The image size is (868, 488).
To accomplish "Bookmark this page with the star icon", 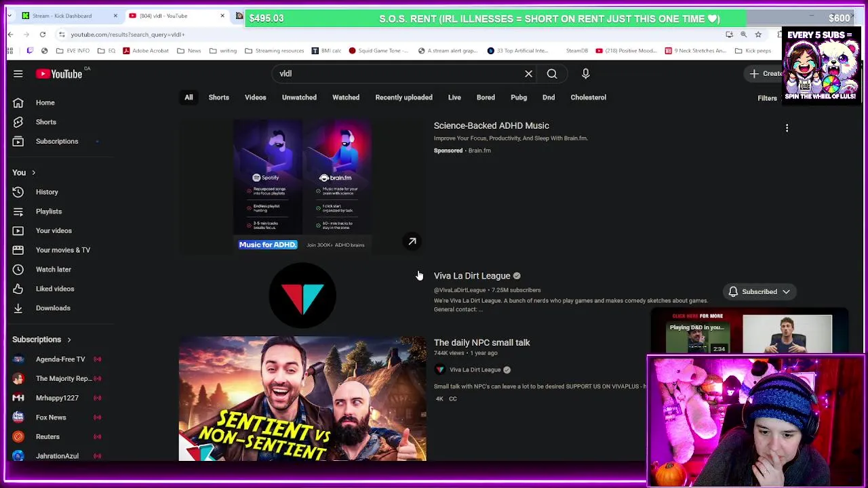I will [x=758, y=35].
